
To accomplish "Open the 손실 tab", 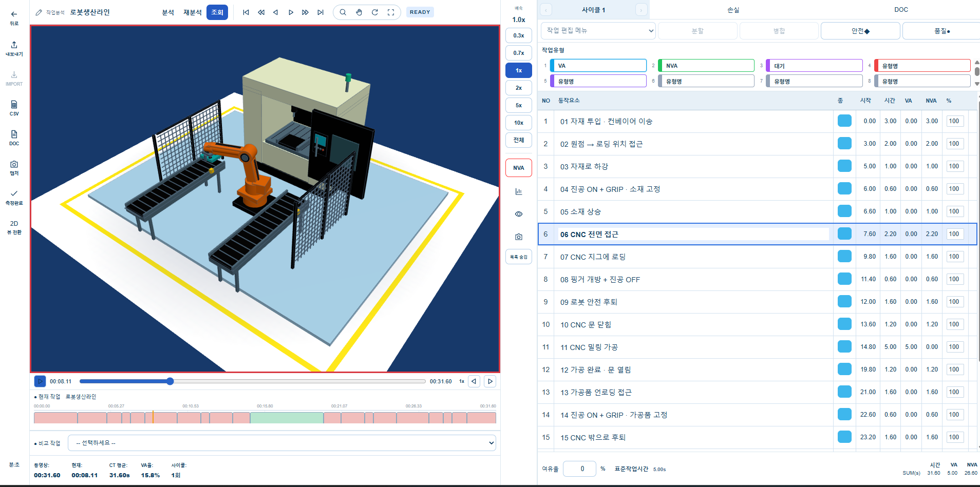I will (x=733, y=10).
